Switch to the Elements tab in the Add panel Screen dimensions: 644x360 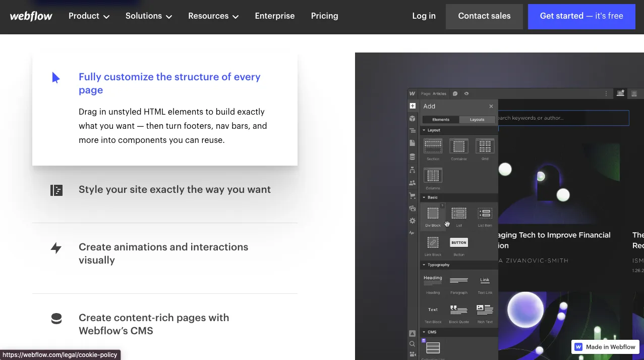coord(441,120)
